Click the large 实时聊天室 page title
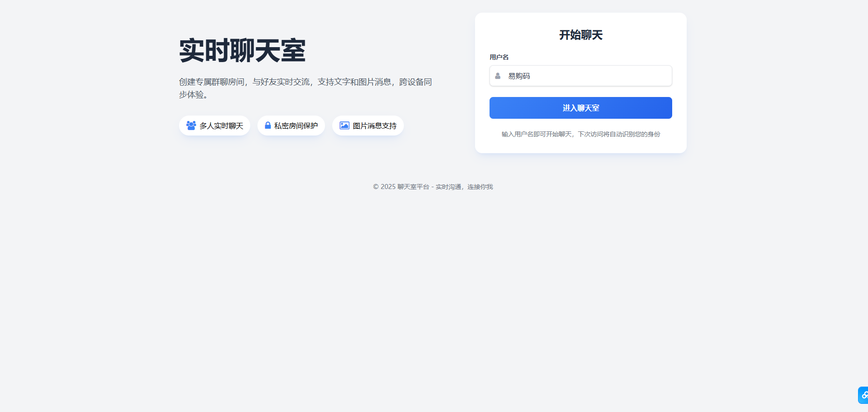Image resolution: width=868 pixels, height=412 pixels. coord(242,50)
